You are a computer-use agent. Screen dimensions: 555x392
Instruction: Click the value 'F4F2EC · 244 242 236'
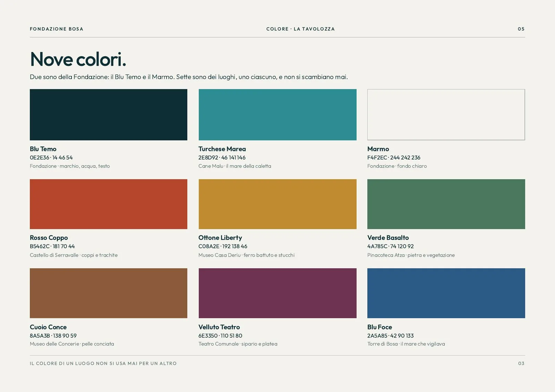394,158
